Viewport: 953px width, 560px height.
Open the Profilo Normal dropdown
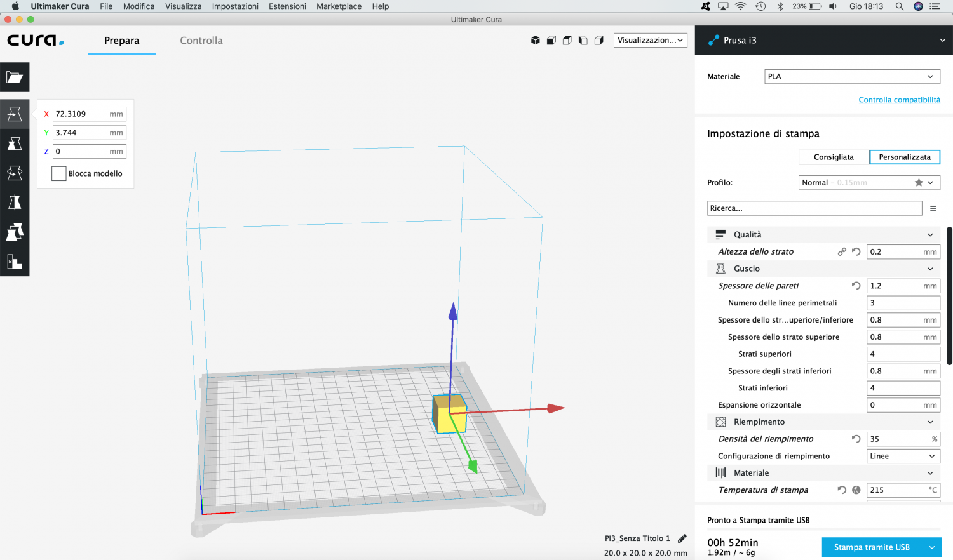[x=869, y=183]
